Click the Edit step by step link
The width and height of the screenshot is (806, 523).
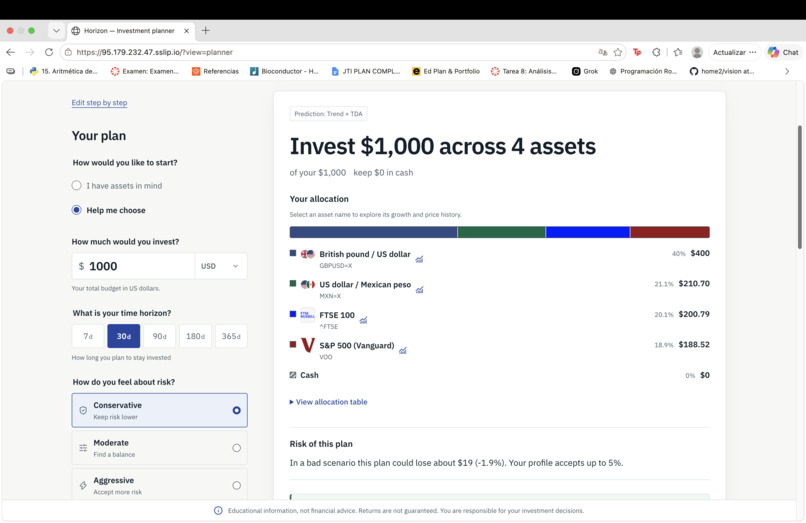pyautogui.click(x=99, y=102)
